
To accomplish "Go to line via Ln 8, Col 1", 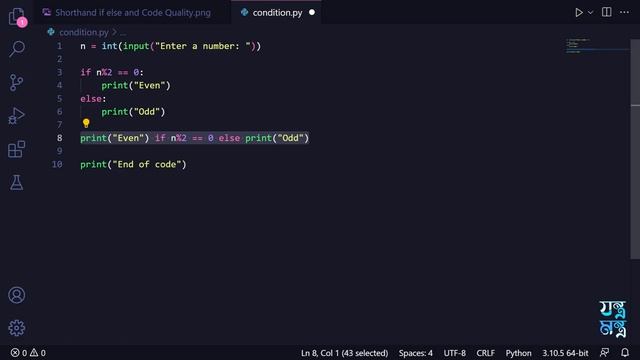I will click(344, 353).
